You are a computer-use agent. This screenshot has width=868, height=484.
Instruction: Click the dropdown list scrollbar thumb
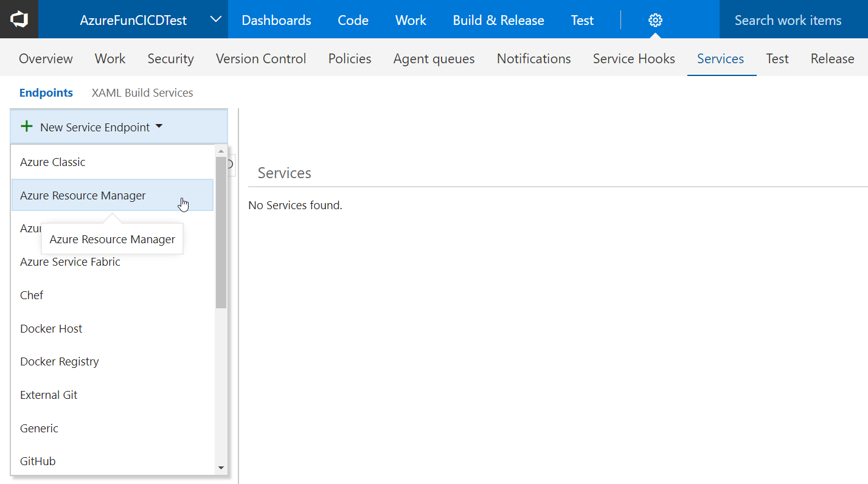(221, 232)
